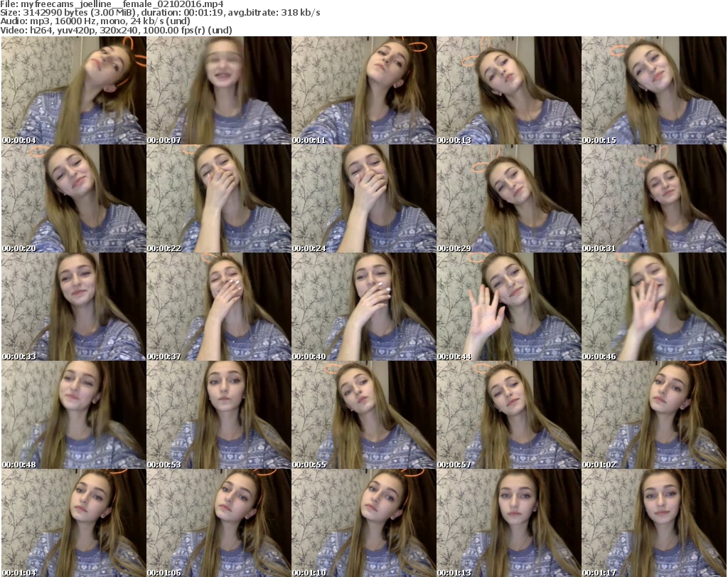Select the thumbnail timestamped 00:00:15
728x577 pixels.
[x=654, y=90]
